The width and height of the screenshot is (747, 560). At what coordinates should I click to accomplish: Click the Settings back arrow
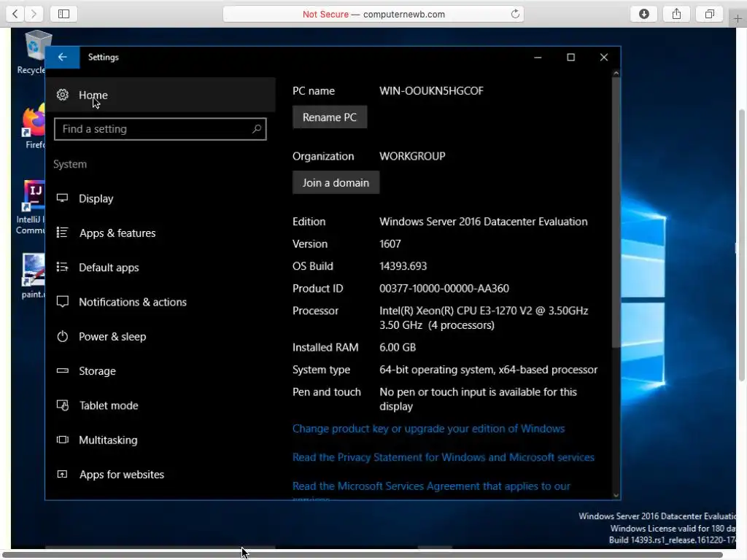[63, 57]
